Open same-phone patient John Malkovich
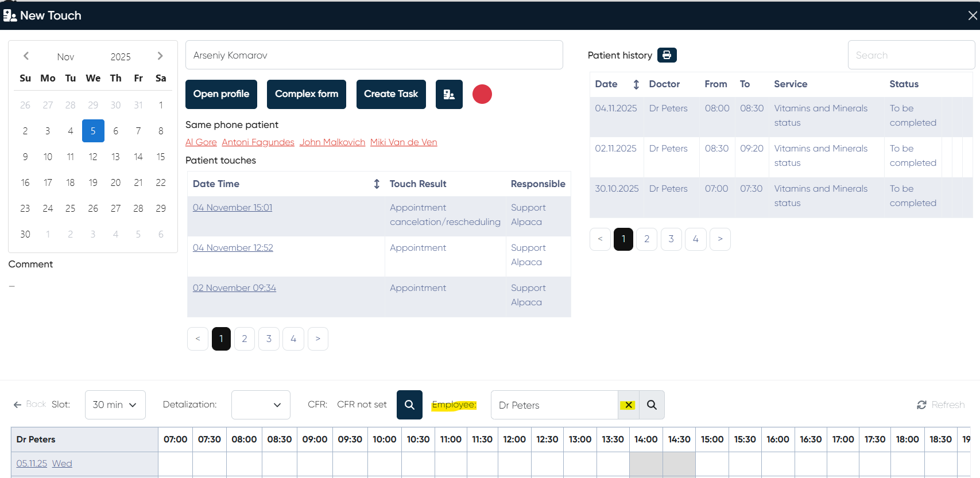 point(332,142)
